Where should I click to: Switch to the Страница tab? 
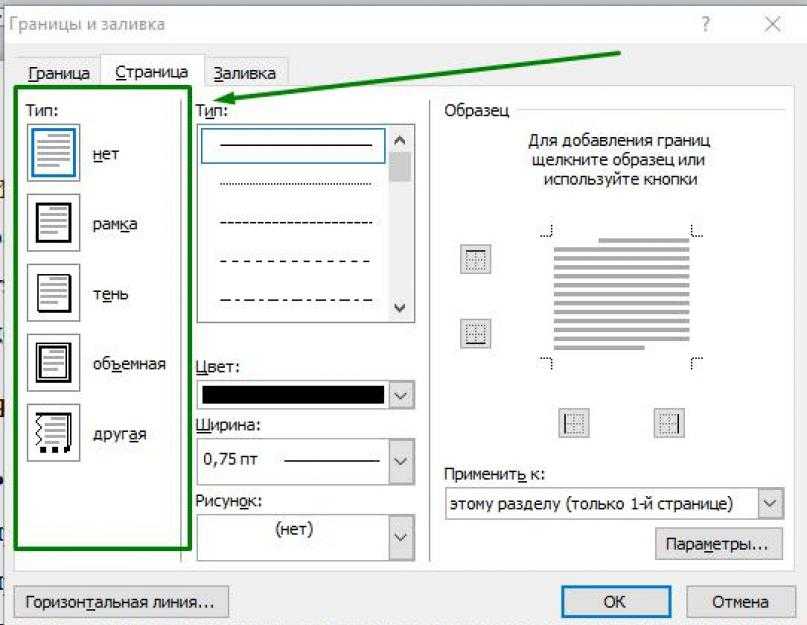152,72
